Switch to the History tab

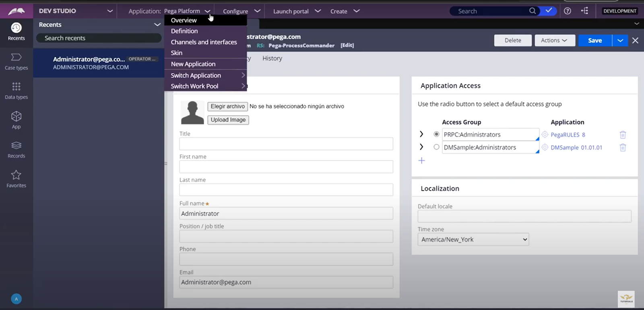click(x=272, y=58)
